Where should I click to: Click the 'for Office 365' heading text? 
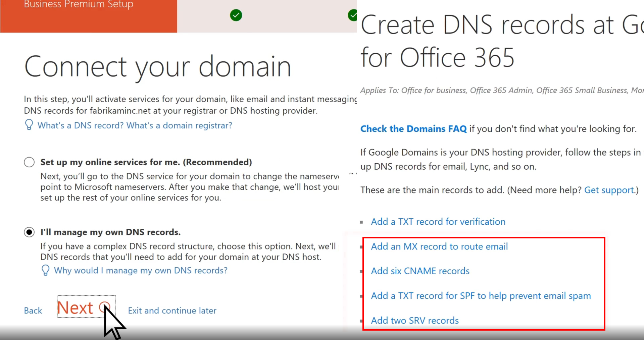[x=438, y=58]
